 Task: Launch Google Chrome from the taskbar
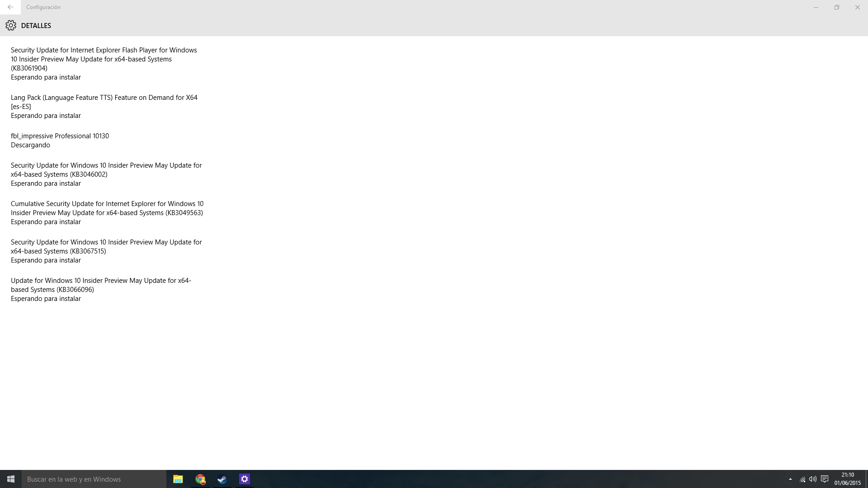(200, 479)
